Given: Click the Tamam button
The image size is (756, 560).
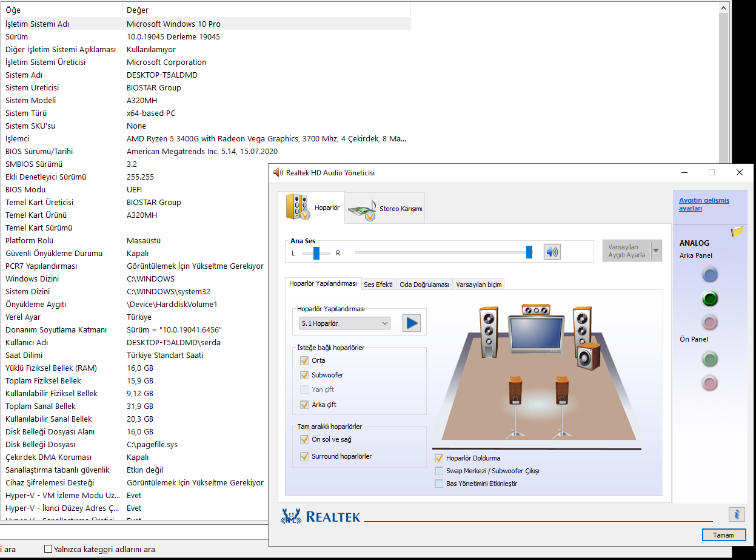Looking at the screenshot, I should [x=723, y=535].
